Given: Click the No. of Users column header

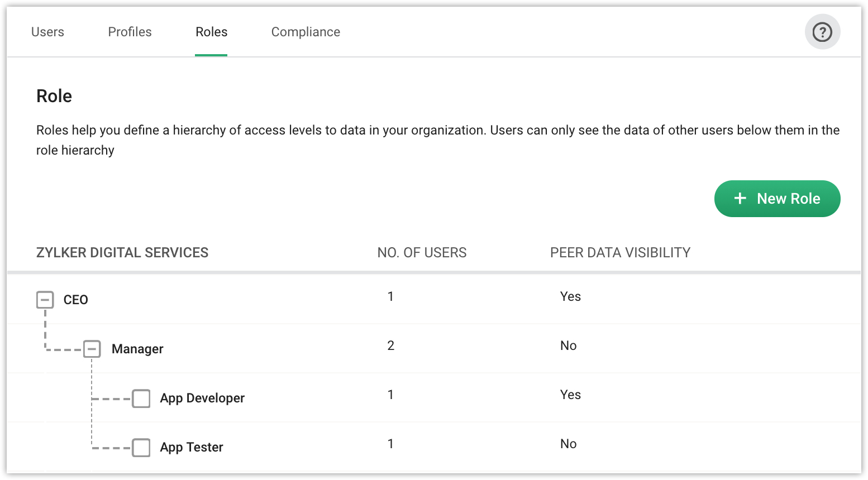Looking at the screenshot, I should pos(422,253).
